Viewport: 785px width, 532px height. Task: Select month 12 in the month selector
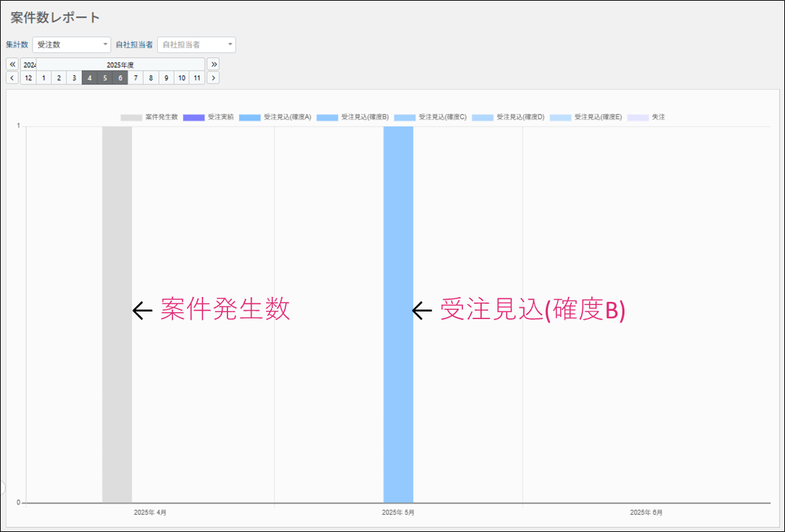28,78
